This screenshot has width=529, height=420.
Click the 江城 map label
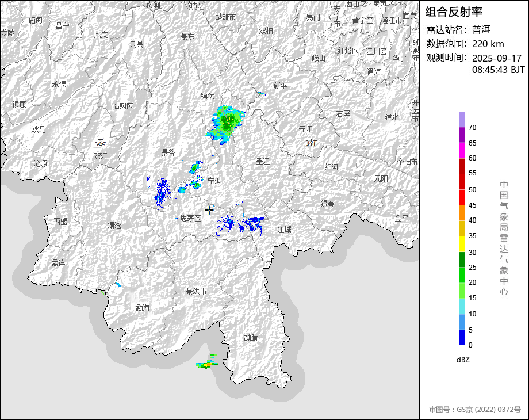click(284, 230)
